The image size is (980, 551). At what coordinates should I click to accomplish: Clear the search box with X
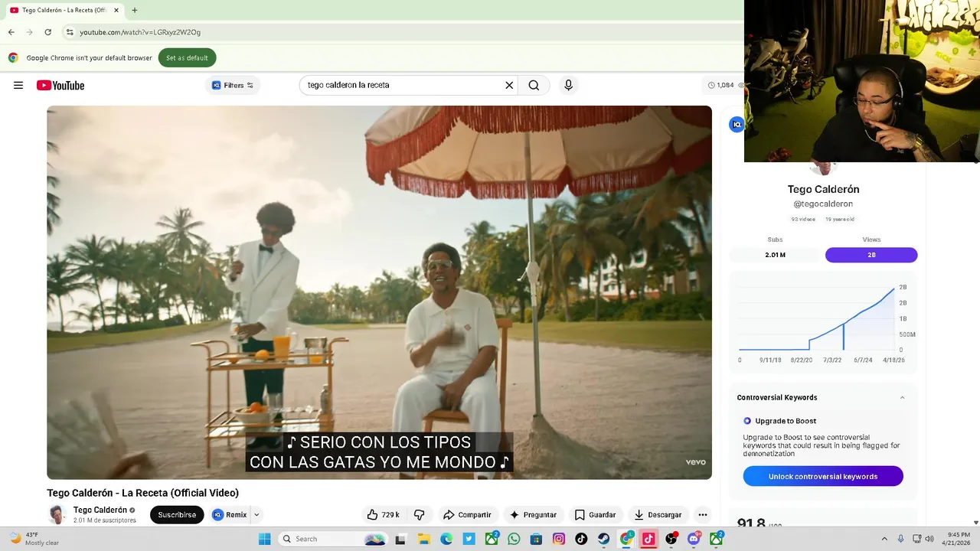(509, 85)
